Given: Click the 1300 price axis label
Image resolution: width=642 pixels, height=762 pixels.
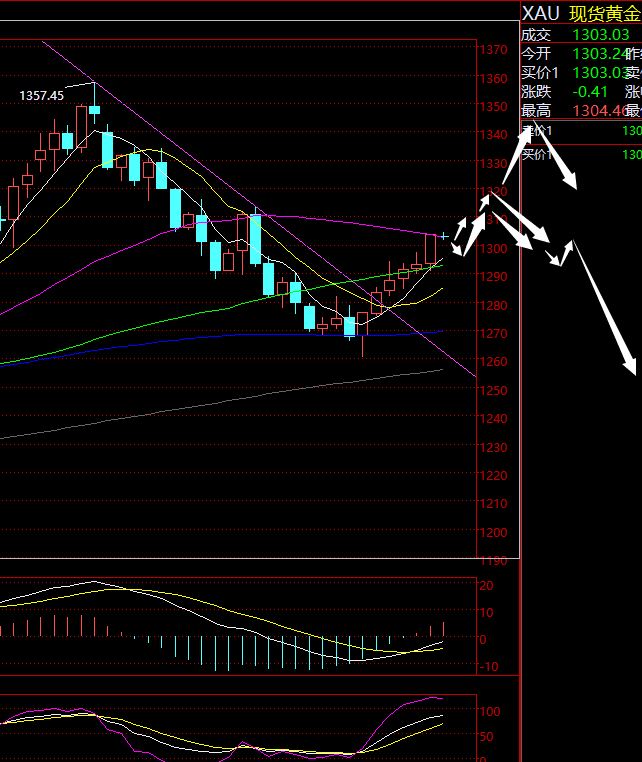Looking at the screenshot, I should (492, 248).
